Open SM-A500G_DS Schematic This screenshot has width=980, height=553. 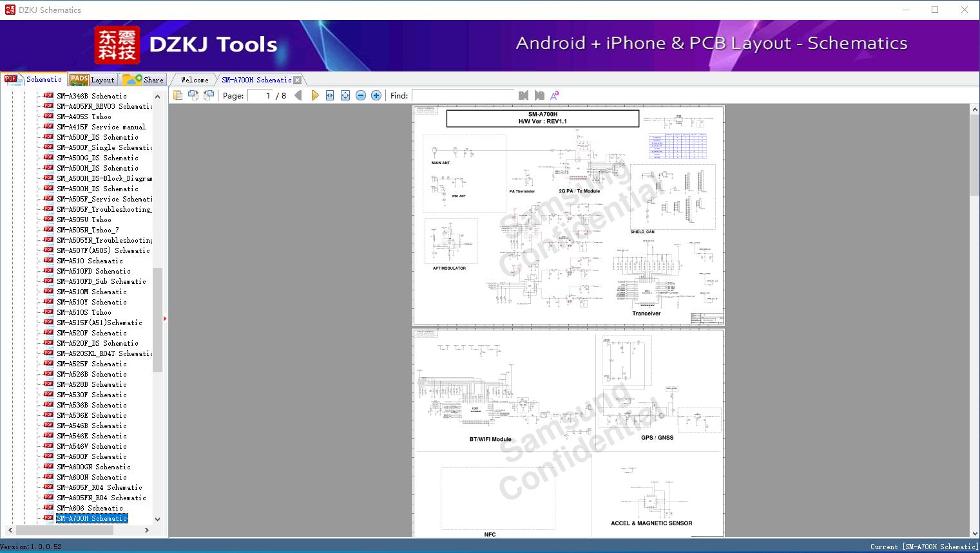click(x=97, y=158)
